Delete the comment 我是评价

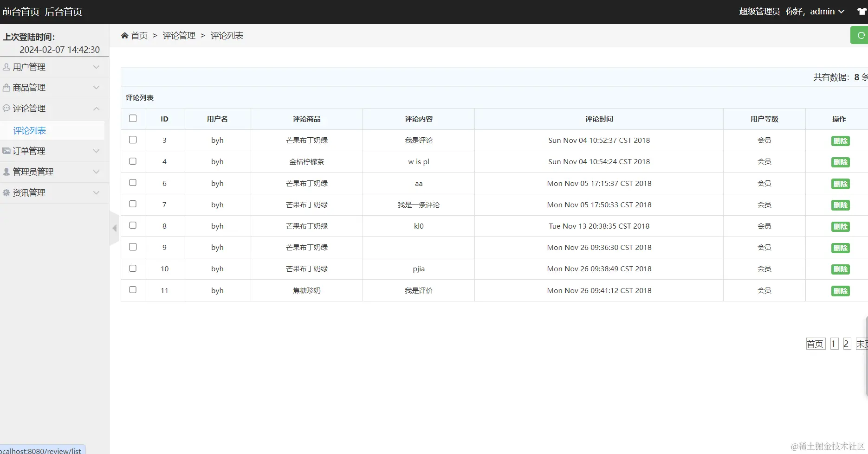click(x=840, y=291)
